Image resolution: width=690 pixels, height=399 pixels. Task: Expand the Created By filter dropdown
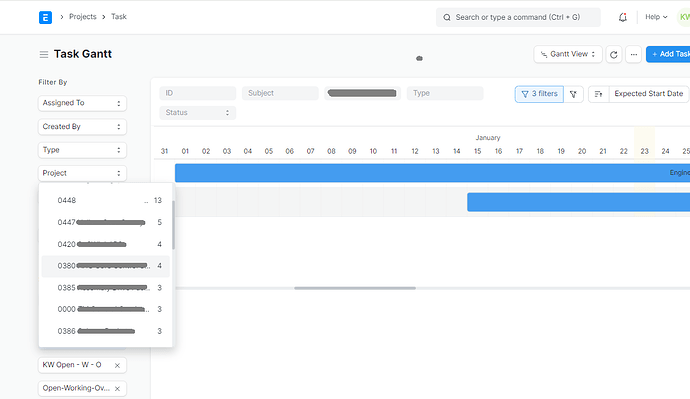[82, 127]
